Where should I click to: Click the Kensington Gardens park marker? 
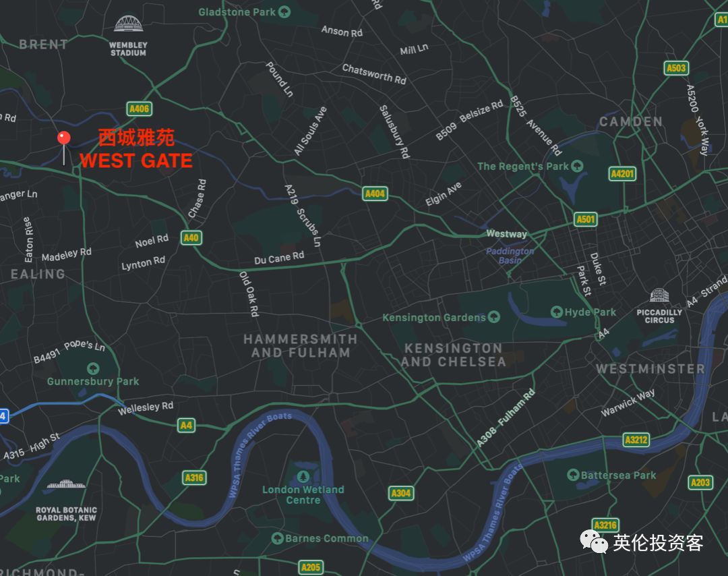point(494,317)
